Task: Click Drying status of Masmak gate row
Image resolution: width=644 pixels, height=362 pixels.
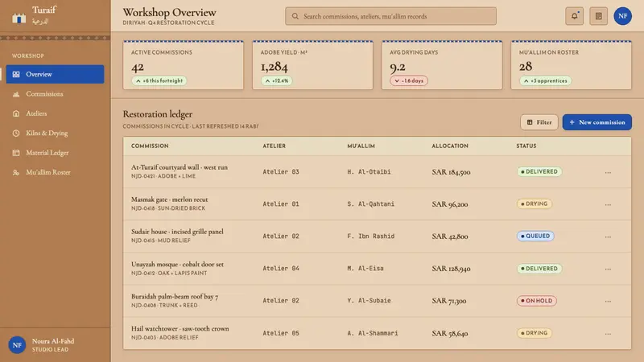Action: (x=535, y=204)
